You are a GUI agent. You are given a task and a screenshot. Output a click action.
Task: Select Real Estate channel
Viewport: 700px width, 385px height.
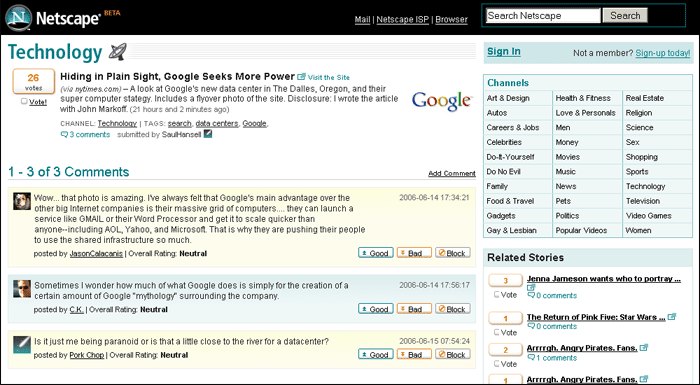(x=645, y=98)
